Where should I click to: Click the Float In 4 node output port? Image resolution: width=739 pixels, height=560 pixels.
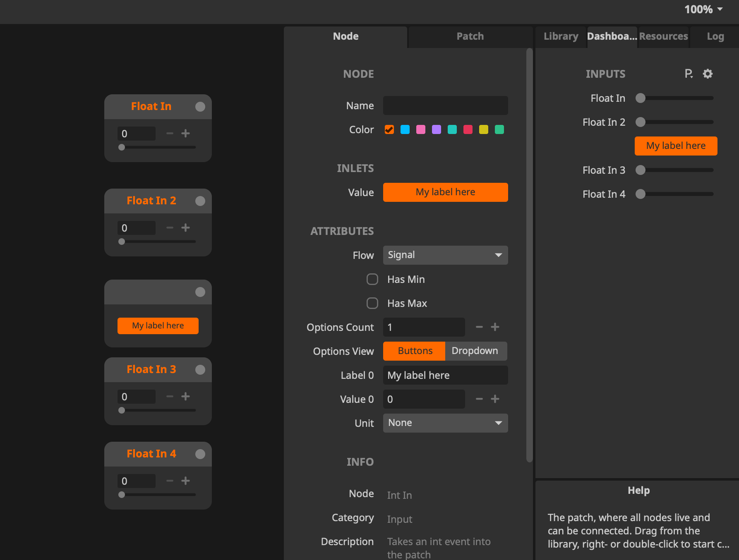point(200,454)
